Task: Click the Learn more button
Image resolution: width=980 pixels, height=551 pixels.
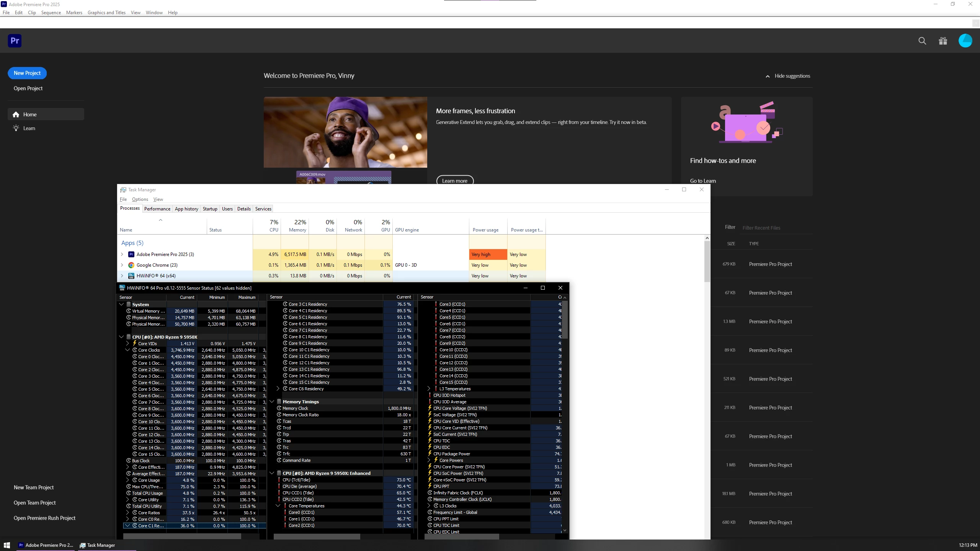Action: tap(454, 181)
